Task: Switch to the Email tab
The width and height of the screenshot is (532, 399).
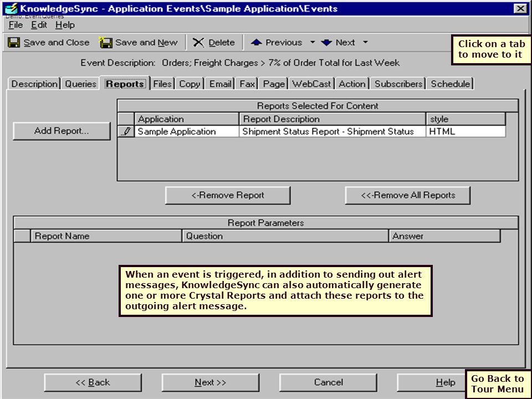Action: coord(220,84)
